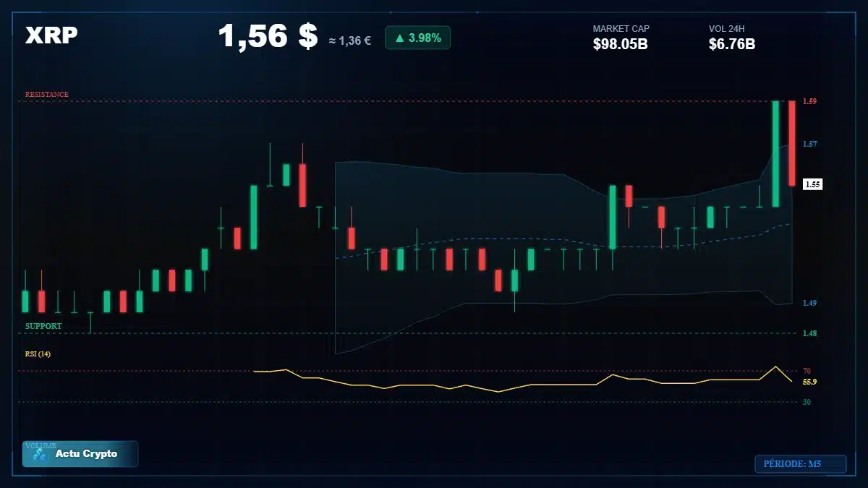The image size is (868, 488).
Task: Click the 1.59 resistance price label
Action: click(x=809, y=102)
